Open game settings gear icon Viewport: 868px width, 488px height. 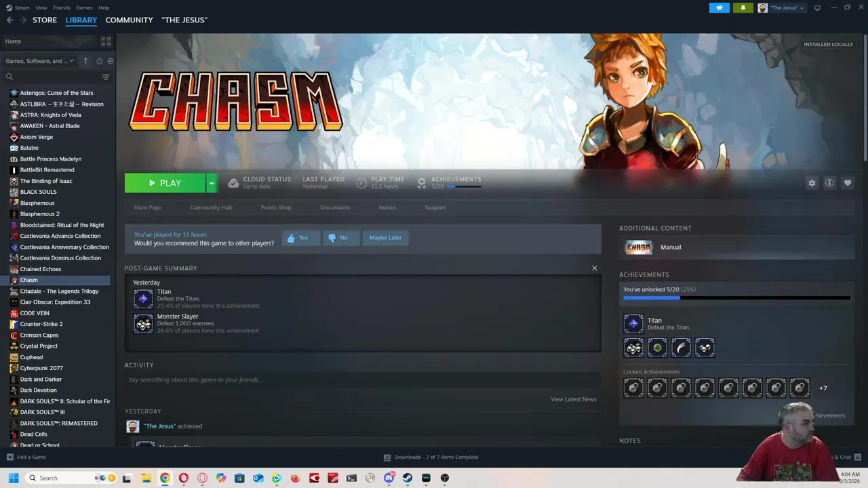812,183
